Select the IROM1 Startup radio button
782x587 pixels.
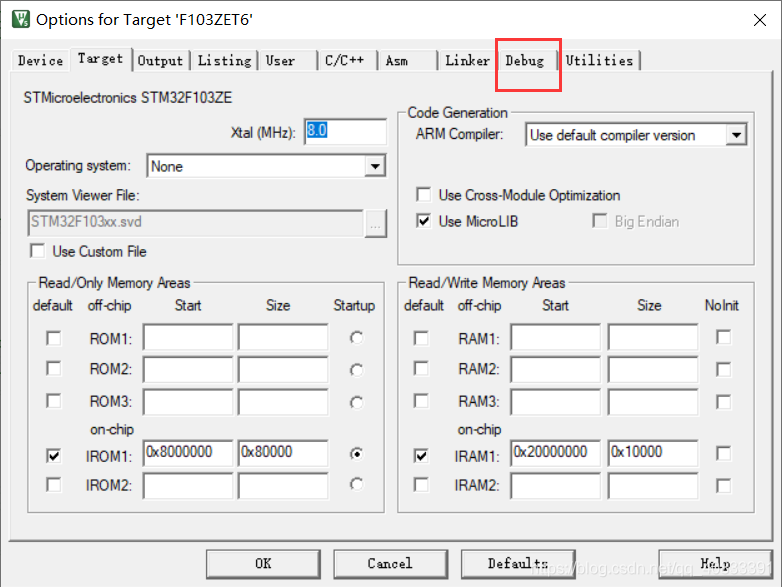[356, 454]
